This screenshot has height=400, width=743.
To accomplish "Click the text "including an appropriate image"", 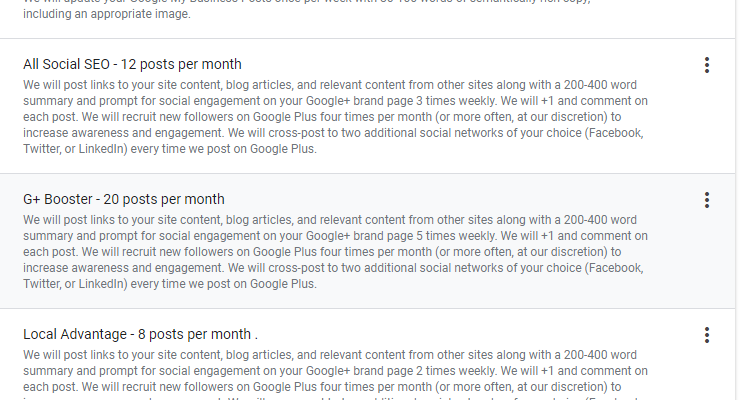I will pos(108,16).
